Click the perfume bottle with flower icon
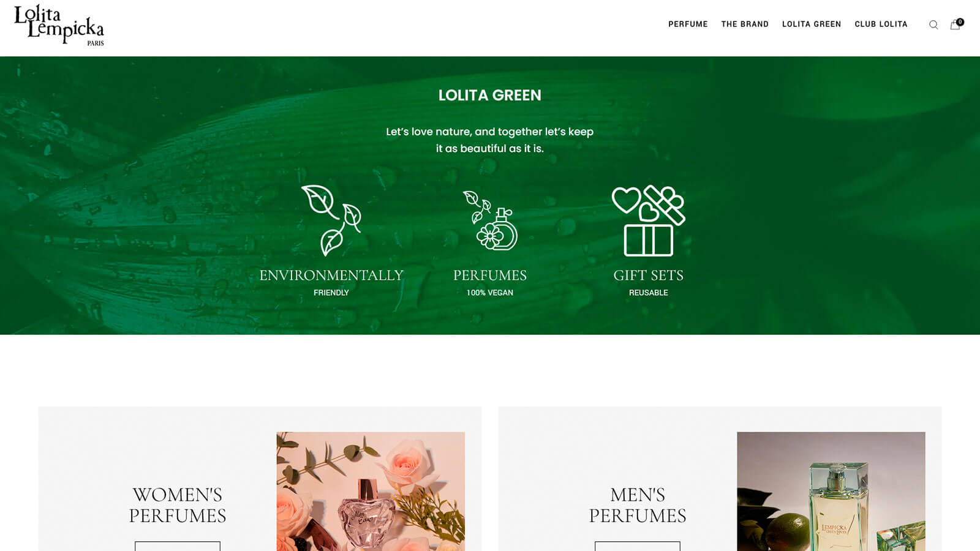 coord(490,220)
